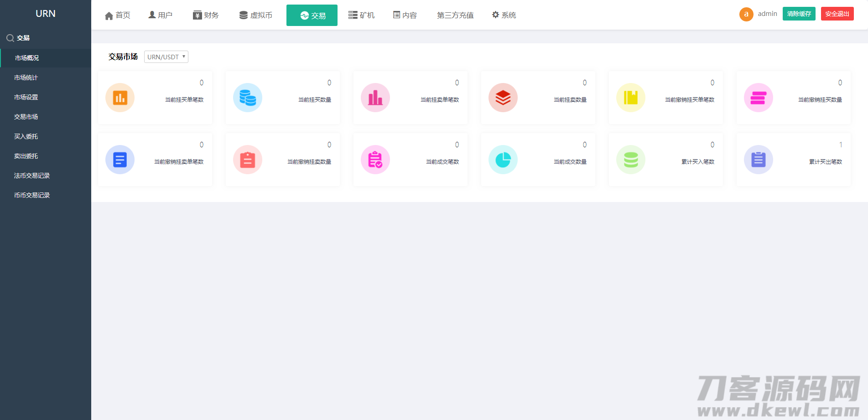Screen dimensions: 868x420
Task: Open the 虚拟币 top navigation menu
Action: pos(256,16)
